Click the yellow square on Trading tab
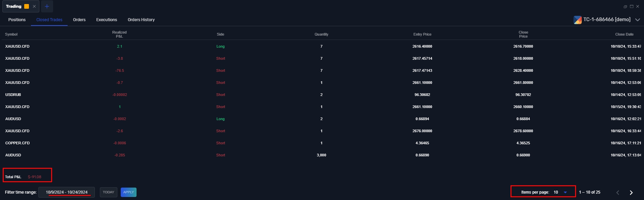Screen dimensions: 644x200 coord(27,6)
